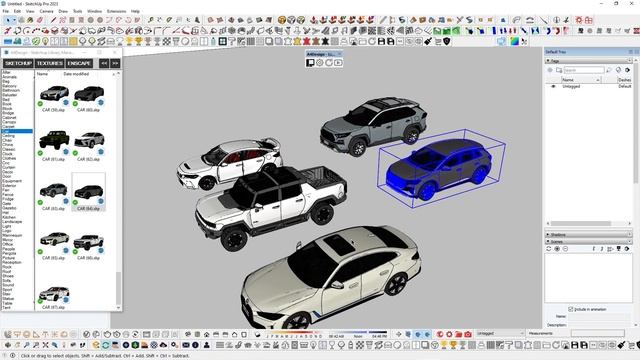Open the File menu
The height and width of the screenshot is (360, 640).
(x=6, y=11)
